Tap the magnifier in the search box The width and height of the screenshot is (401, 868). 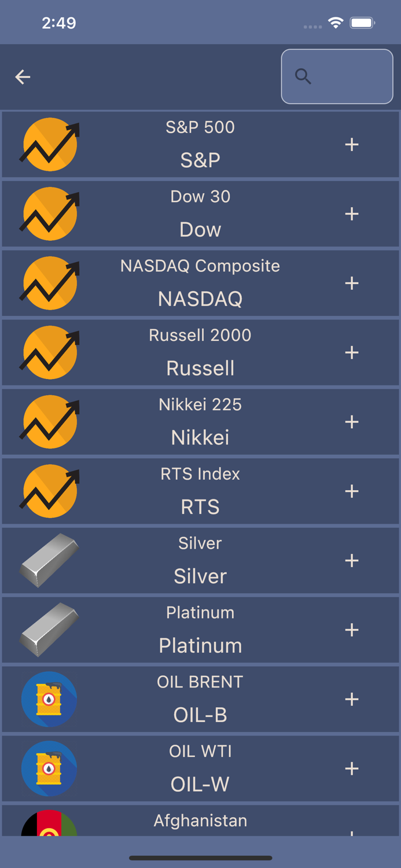click(x=303, y=76)
